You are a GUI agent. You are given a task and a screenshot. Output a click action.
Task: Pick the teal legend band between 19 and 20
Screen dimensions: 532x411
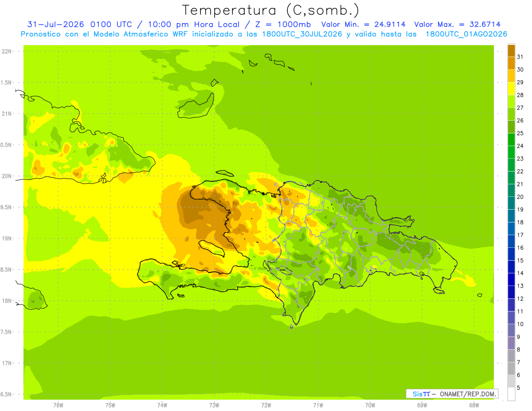511,203
